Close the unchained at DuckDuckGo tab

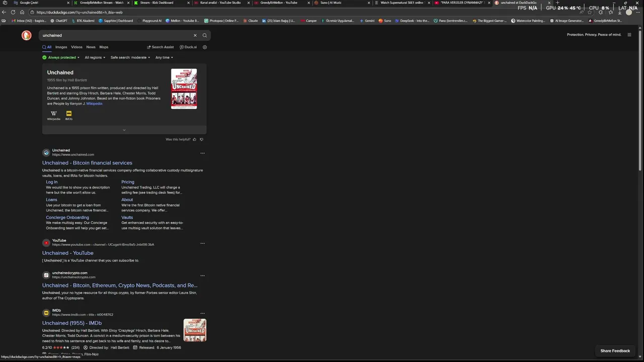pyautogui.click(x=549, y=3)
